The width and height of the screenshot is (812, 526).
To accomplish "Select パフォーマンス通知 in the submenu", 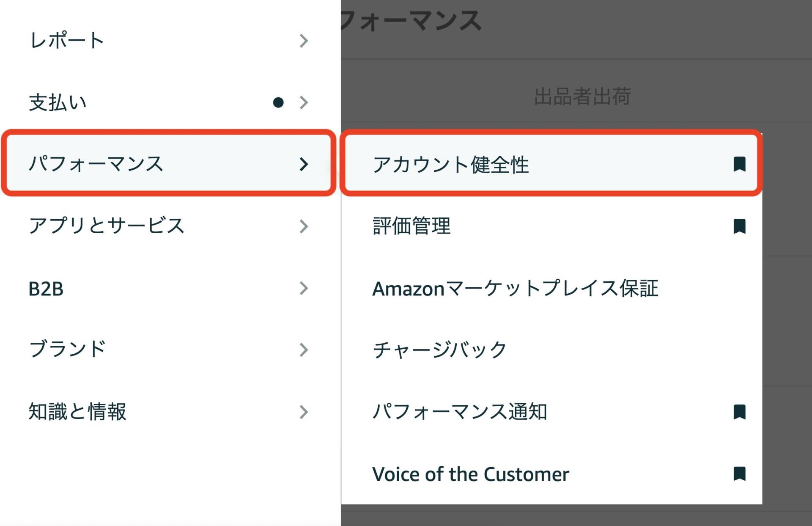I will (x=459, y=410).
